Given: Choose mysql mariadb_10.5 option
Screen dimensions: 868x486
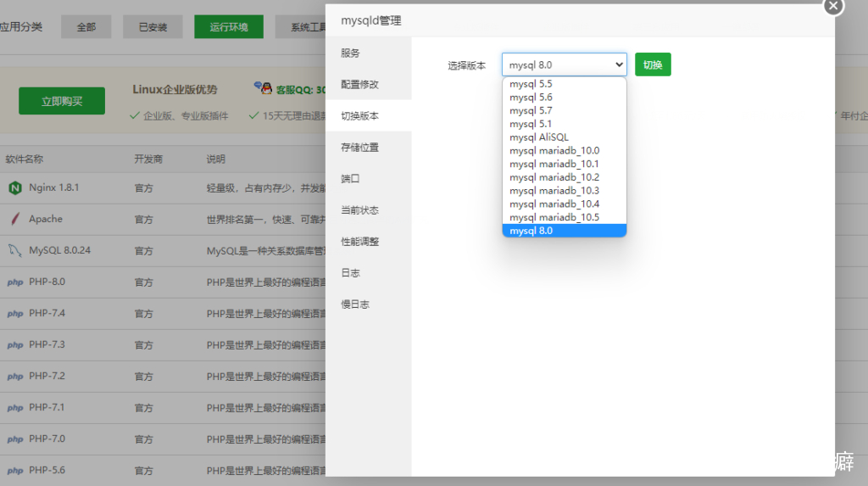Looking at the screenshot, I should [x=564, y=217].
